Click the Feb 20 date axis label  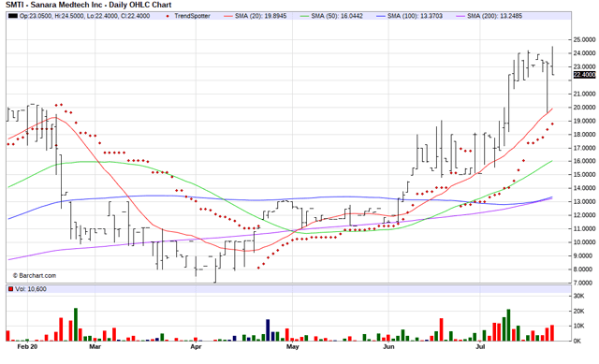[27, 347]
